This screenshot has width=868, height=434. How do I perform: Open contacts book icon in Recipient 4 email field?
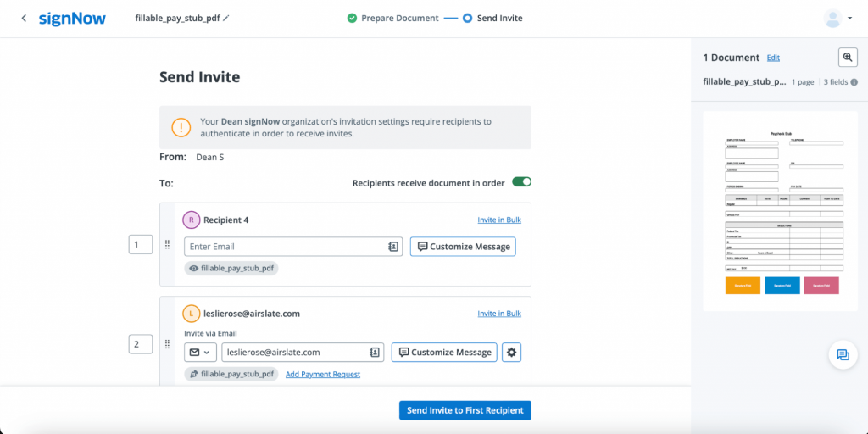tap(394, 247)
